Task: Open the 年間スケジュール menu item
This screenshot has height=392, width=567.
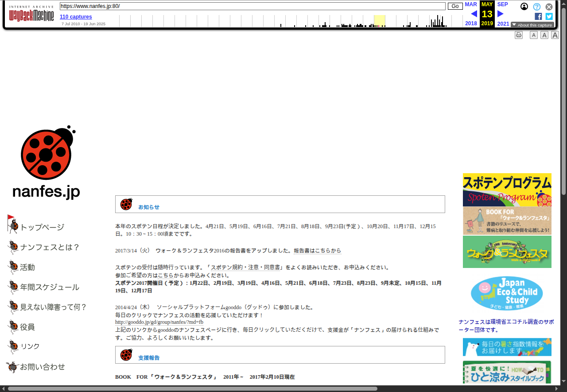Action: point(49,287)
